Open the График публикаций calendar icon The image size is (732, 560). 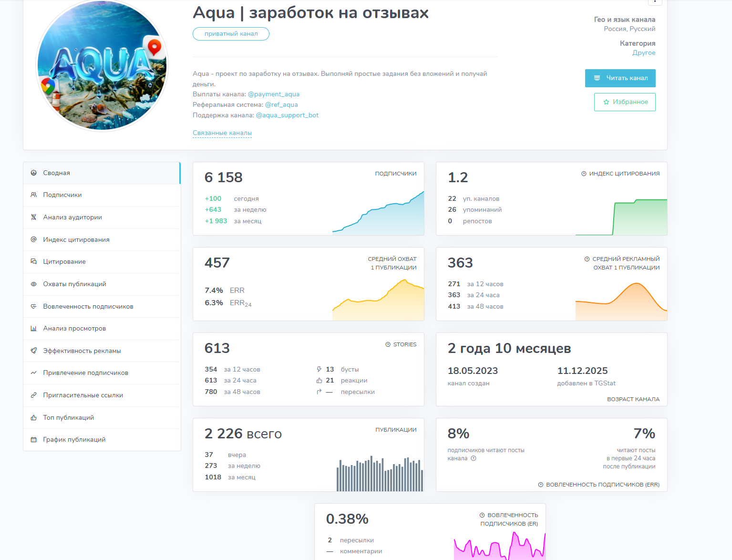coord(33,439)
